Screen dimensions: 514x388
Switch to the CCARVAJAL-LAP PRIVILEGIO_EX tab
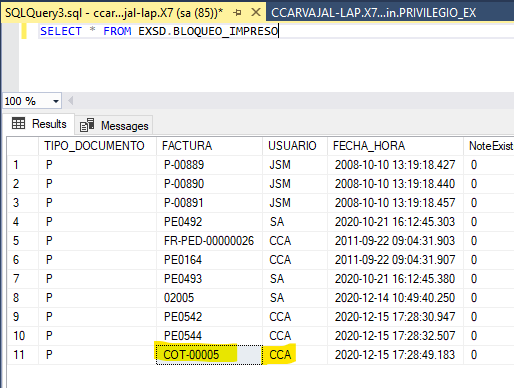(x=373, y=13)
